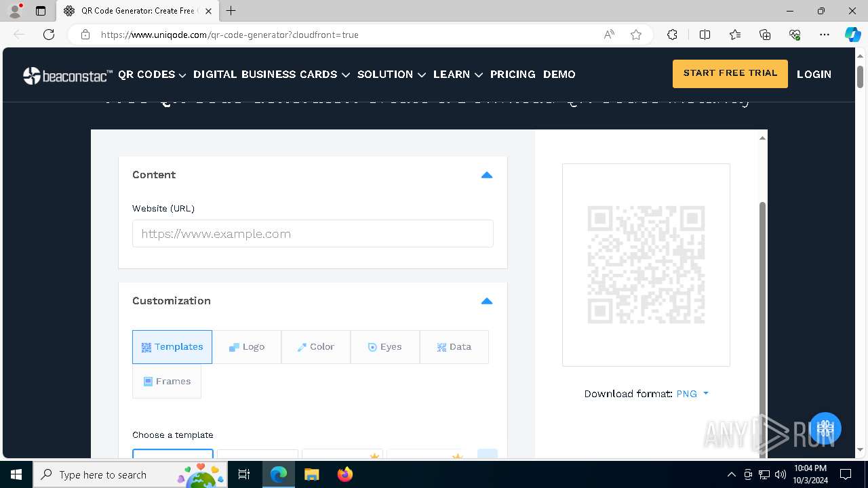Screen dimensions: 868x488
Task: Open the PNG download format dropdown
Action: [x=692, y=394]
